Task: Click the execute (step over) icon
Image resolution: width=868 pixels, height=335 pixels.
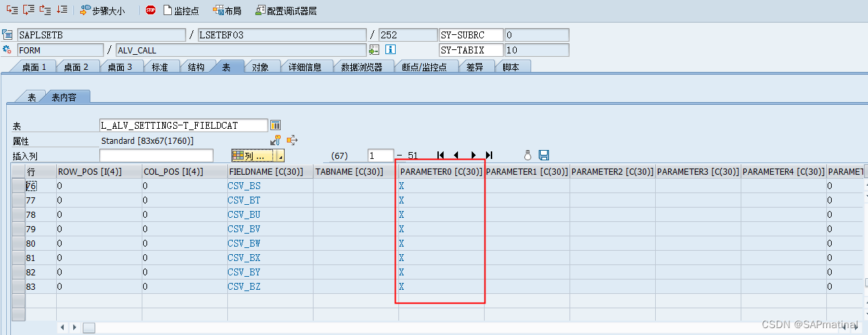Action: (29, 10)
